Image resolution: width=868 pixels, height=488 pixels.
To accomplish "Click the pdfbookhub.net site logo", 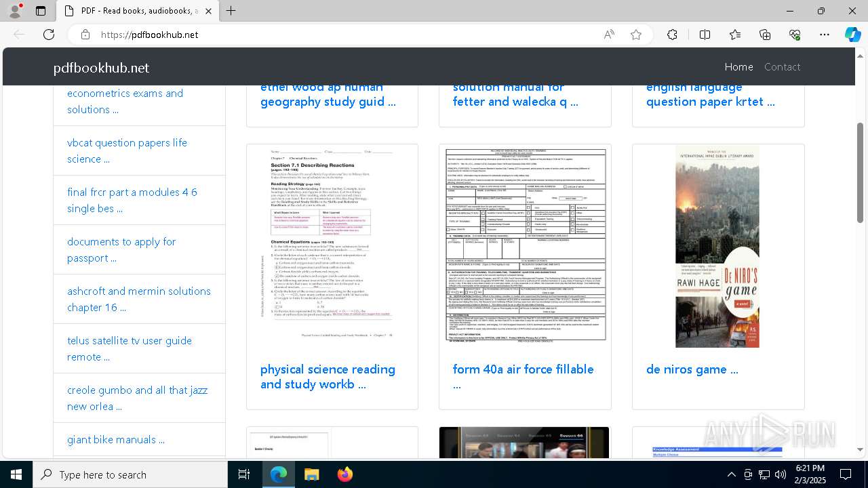I will click(x=101, y=68).
